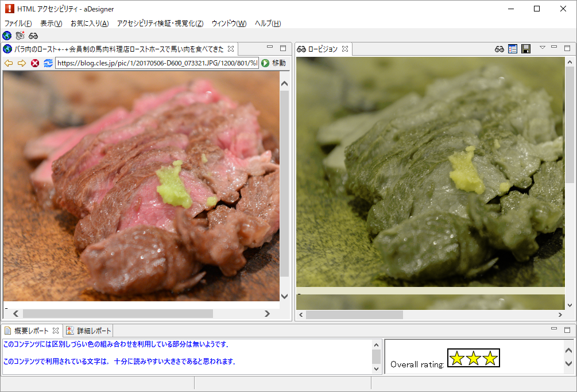Click the browser back arrow
The image size is (577, 392).
pos(9,63)
